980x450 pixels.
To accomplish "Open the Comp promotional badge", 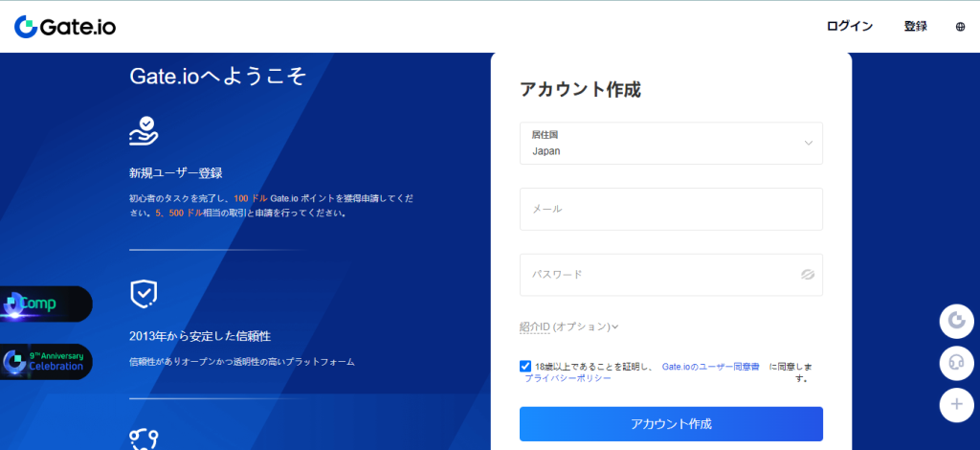I will tap(44, 304).
